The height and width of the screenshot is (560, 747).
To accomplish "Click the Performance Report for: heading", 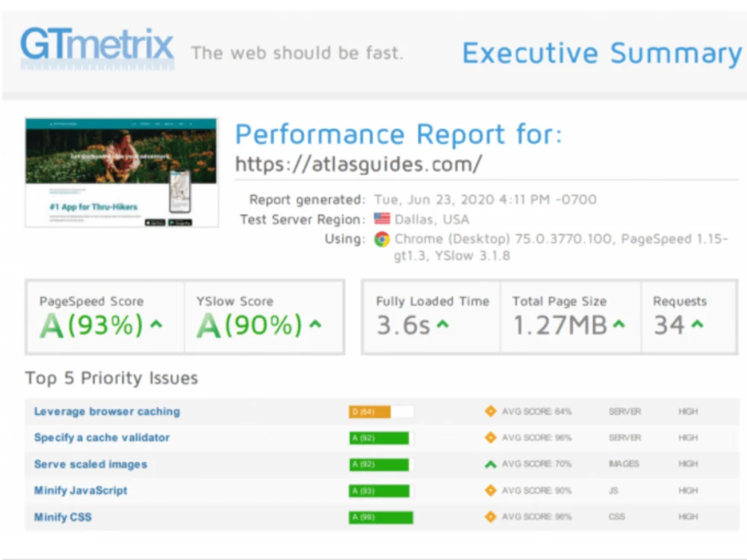I will [399, 134].
